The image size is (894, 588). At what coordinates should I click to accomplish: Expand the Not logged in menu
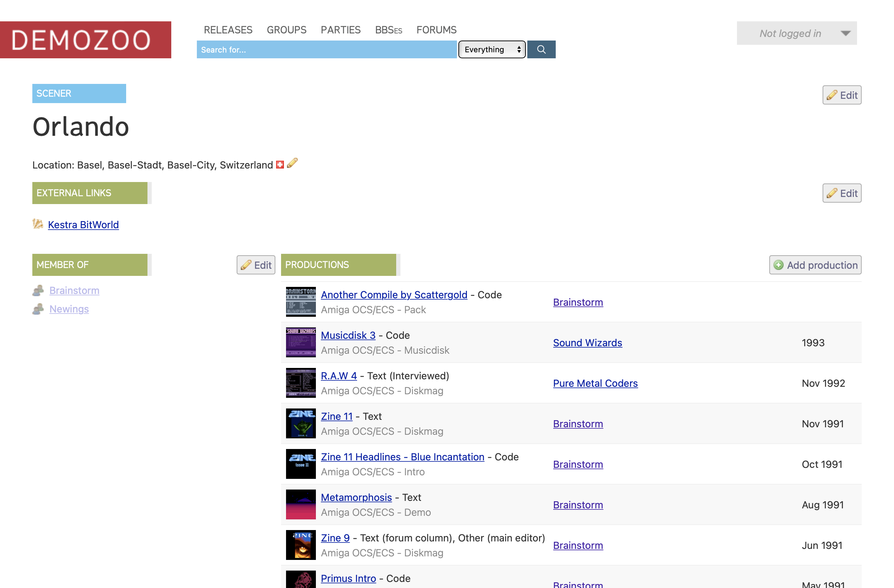(x=796, y=33)
